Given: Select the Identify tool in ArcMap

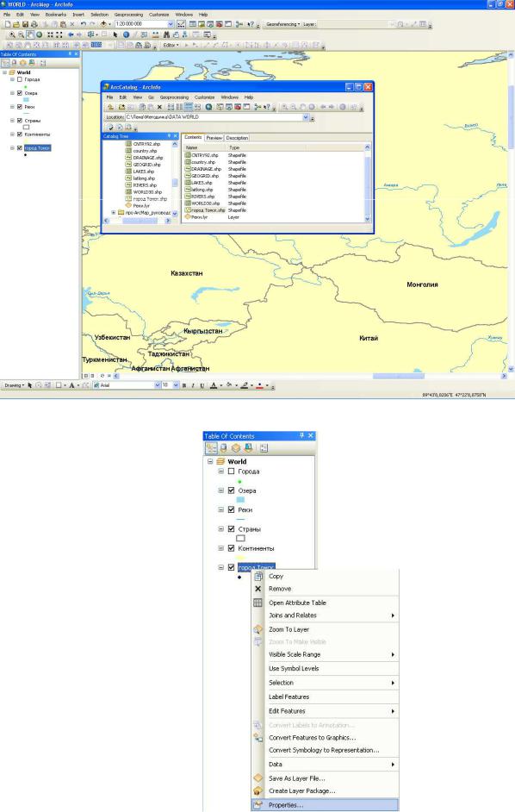Looking at the screenshot, I should pos(126,34).
